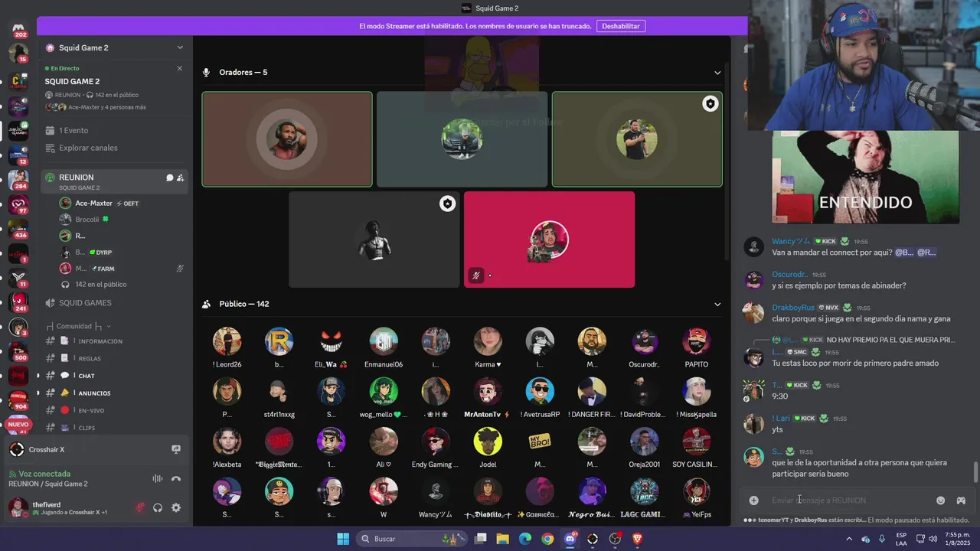Open audience member PAPITO
This screenshot has height=551, width=980.
pos(696,348)
